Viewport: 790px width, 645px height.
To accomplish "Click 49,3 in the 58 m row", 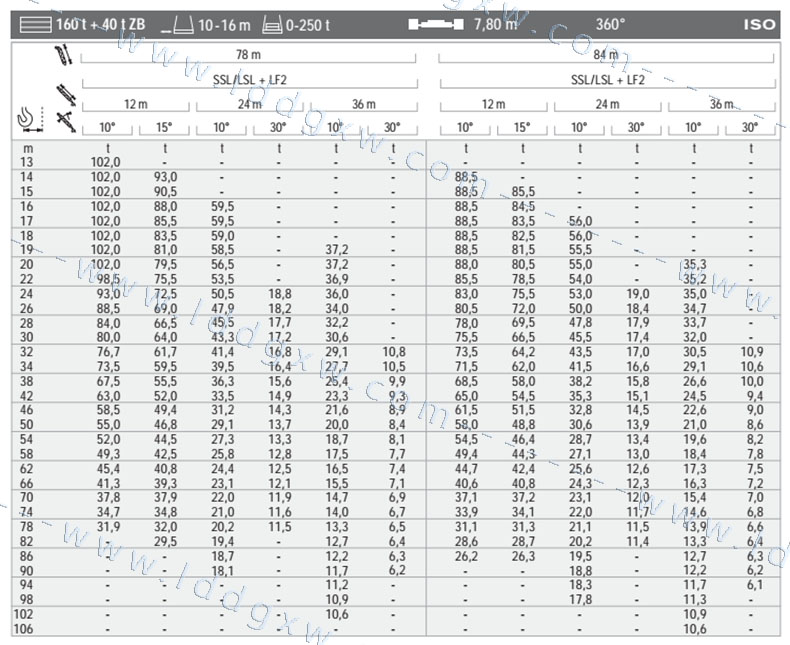I will pos(108,454).
